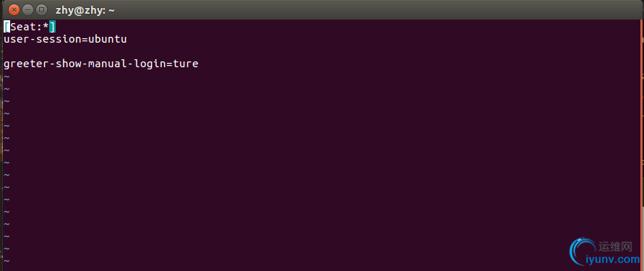Click the first tilde below the greeter line
644x271 pixels.
[7, 77]
